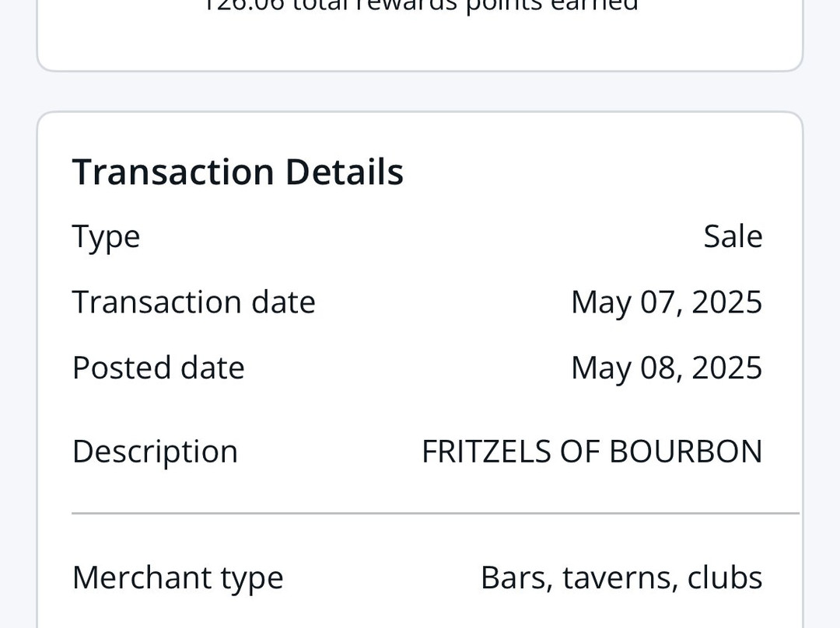This screenshot has width=840, height=628.
Task: Click the word taverns in merchant type
Action: pos(613,577)
